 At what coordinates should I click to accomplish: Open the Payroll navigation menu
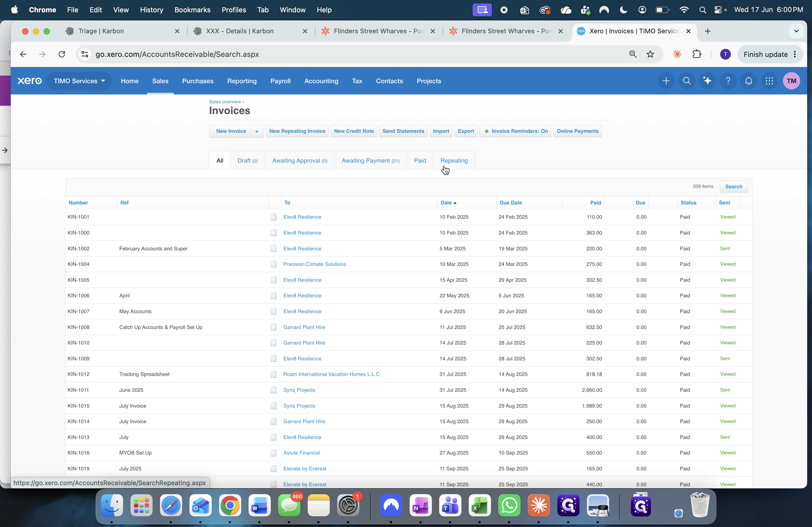click(280, 81)
